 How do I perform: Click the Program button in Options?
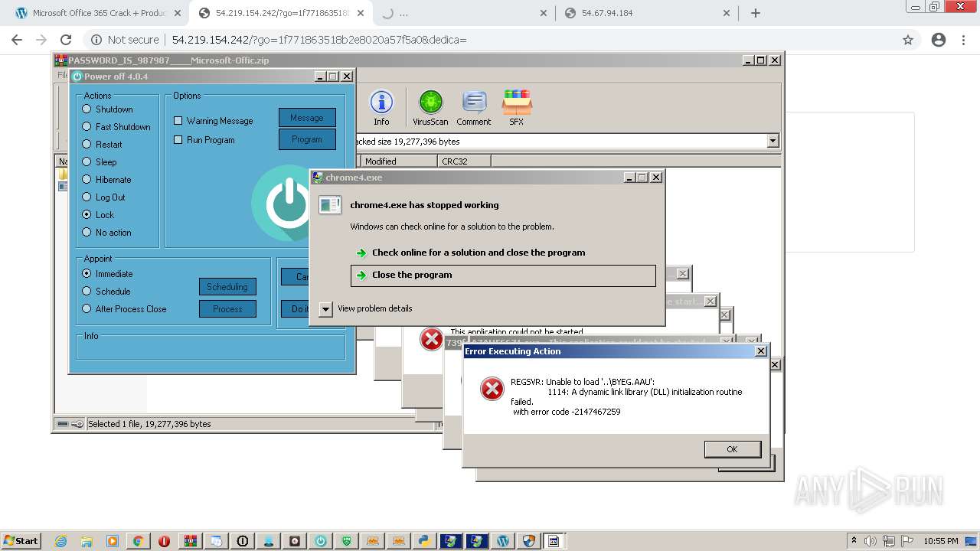[x=307, y=139]
